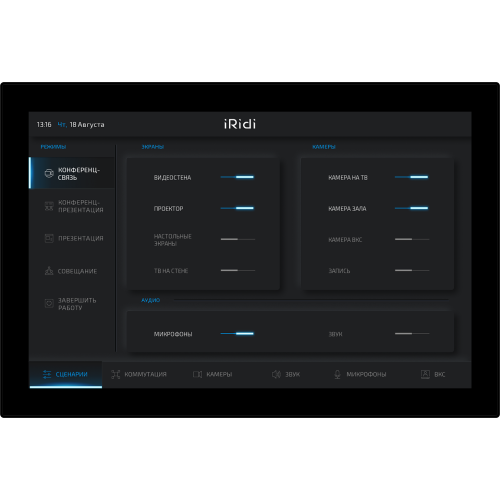The width and height of the screenshot is (500, 500).
Task: Click the Камера на ТВ label
Action: [348, 178]
